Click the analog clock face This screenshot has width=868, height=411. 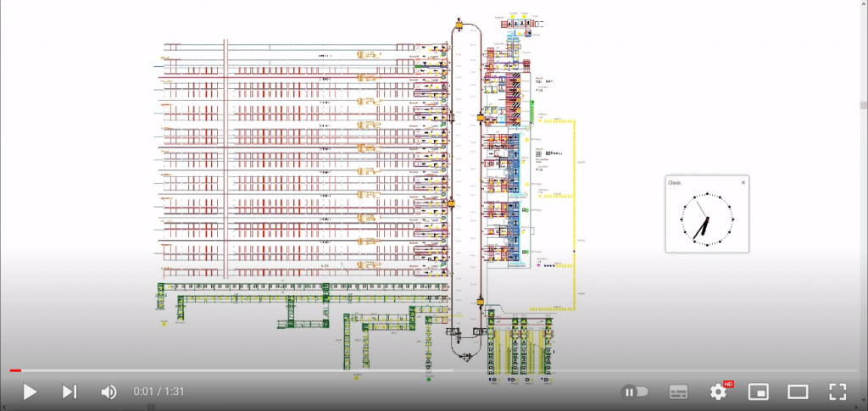click(x=707, y=219)
